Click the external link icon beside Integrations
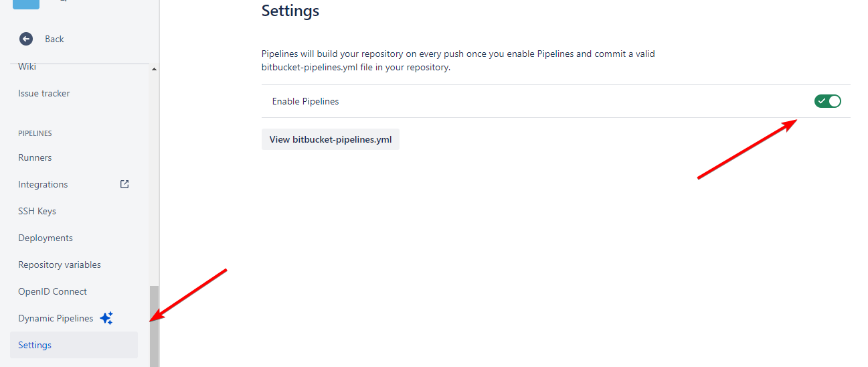 [x=124, y=184]
